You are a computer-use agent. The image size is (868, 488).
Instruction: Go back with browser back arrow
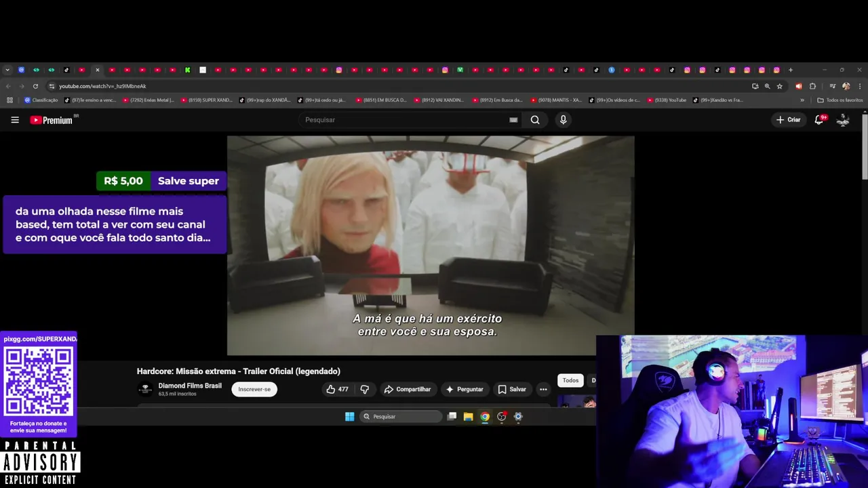[x=8, y=86]
